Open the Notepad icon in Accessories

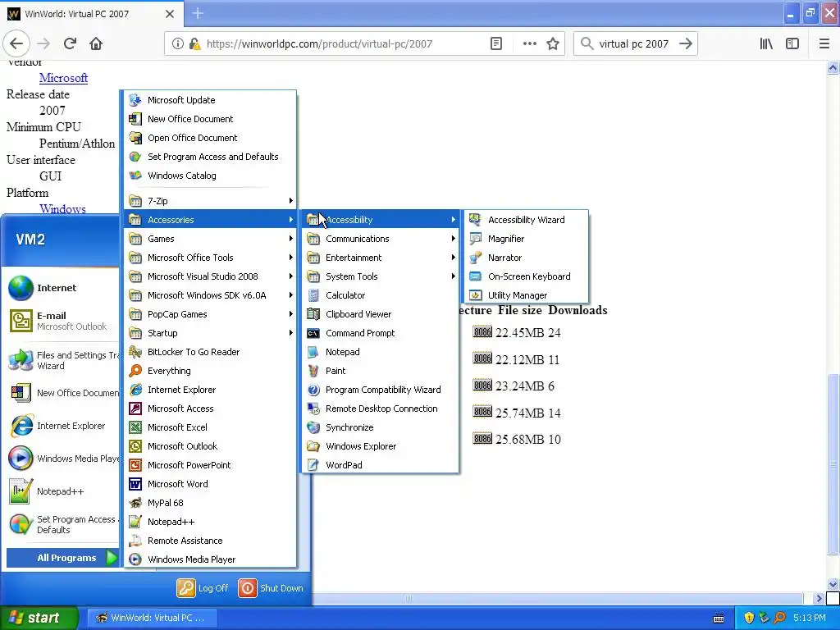313,352
